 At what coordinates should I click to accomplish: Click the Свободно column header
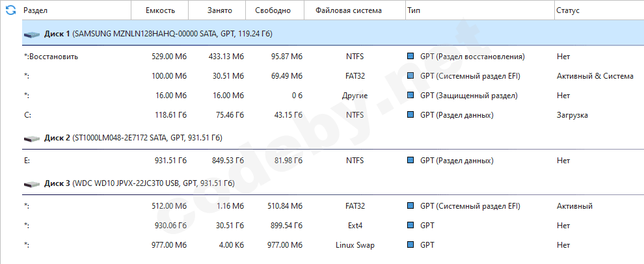click(275, 10)
